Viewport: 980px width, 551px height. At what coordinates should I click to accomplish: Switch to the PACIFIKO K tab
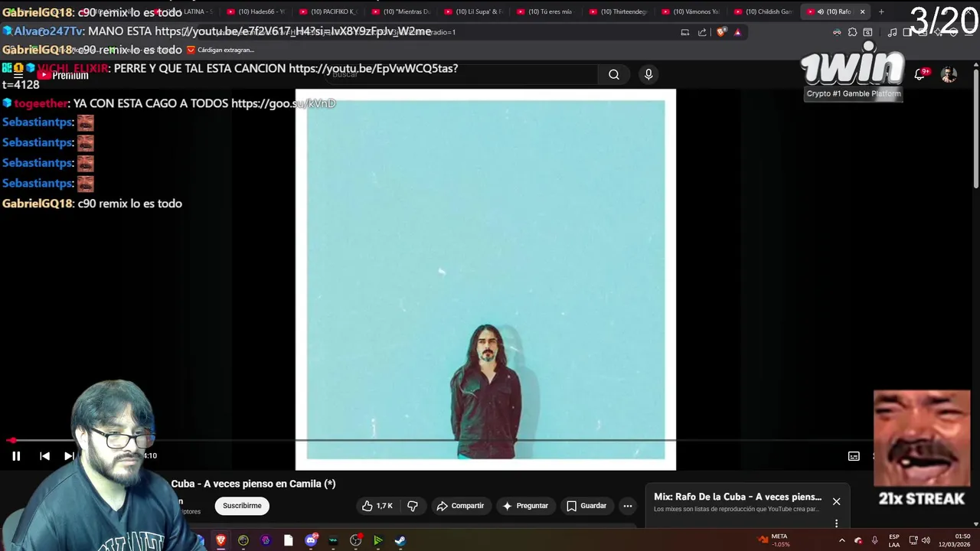pos(328,11)
